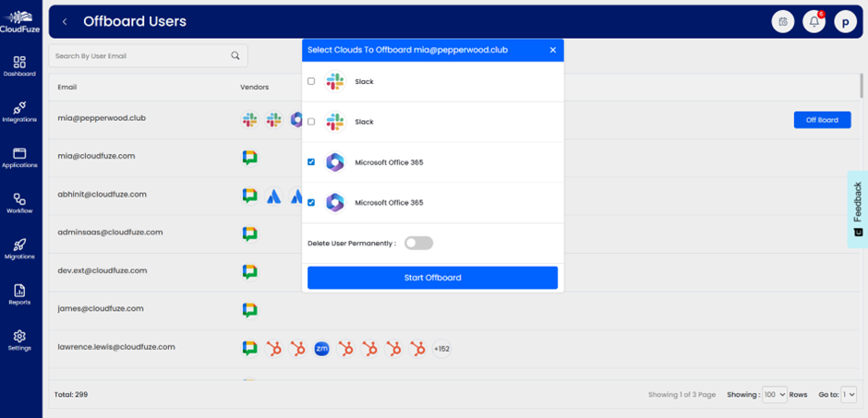Image resolution: width=868 pixels, height=418 pixels.
Task: Check the second Slack checkbox
Action: (311, 122)
